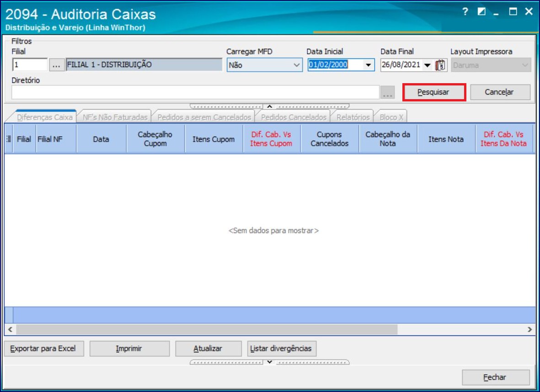Open the help question mark icon
The height and width of the screenshot is (392, 540).
click(x=465, y=12)
